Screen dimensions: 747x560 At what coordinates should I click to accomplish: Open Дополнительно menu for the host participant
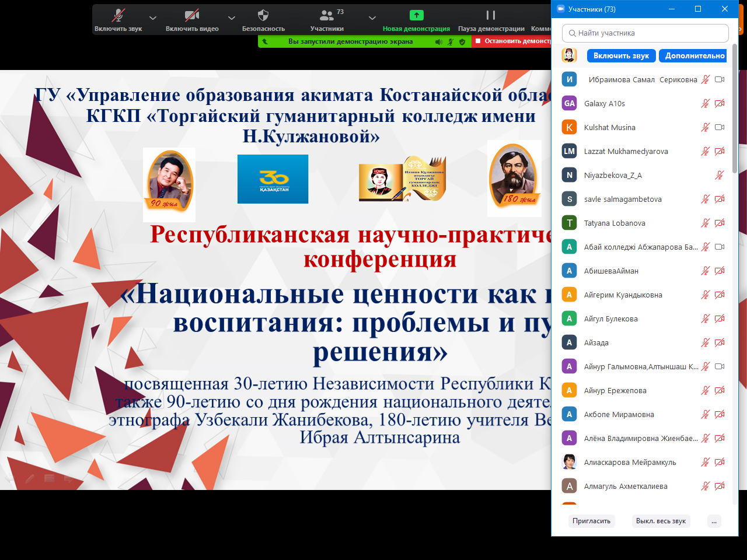(x=694, y=55)
